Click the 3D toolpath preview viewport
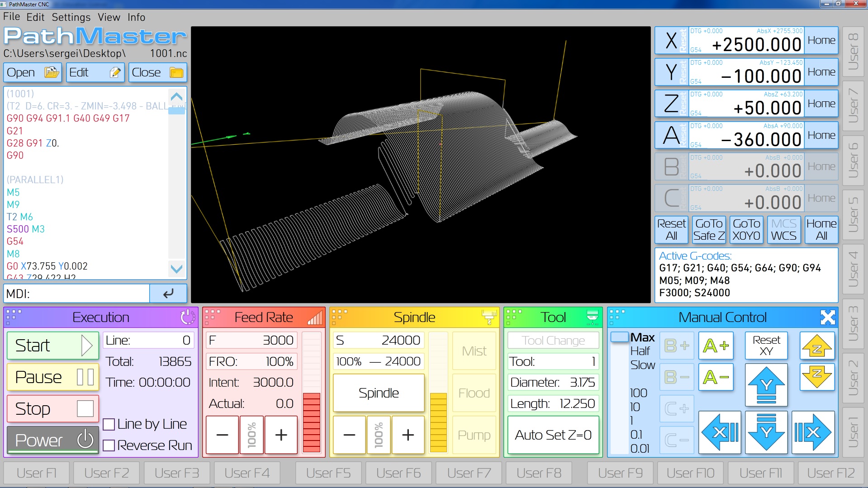 tap(421, 165)
